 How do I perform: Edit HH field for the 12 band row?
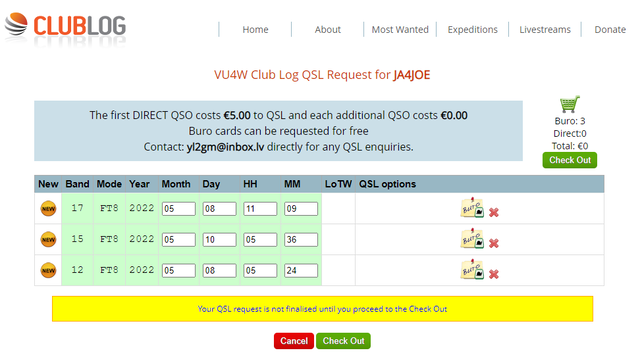260,270
